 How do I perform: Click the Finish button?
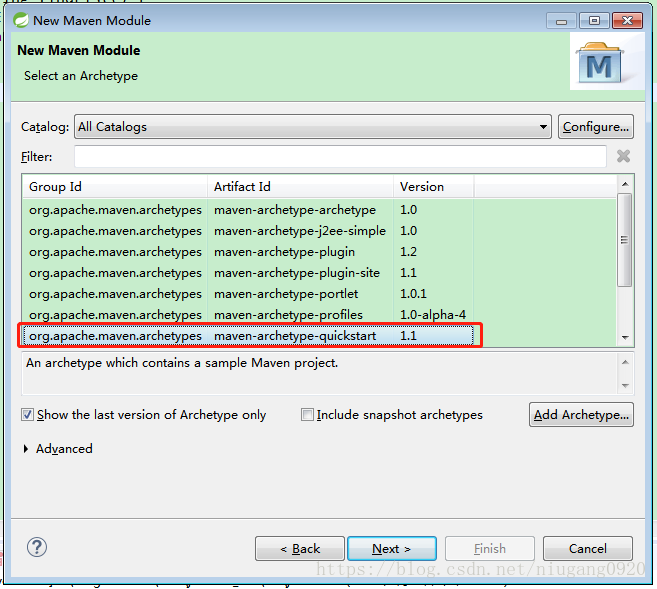490,548
